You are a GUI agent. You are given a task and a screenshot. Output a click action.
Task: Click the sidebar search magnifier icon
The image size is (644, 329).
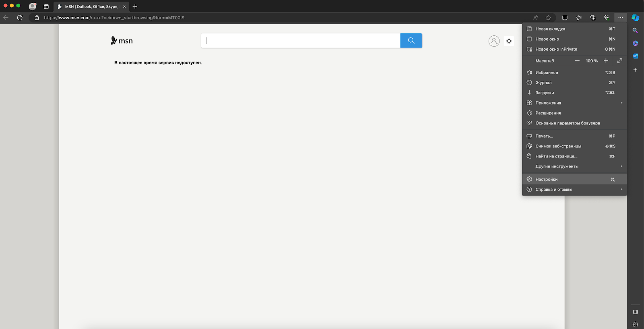[635, 31]
